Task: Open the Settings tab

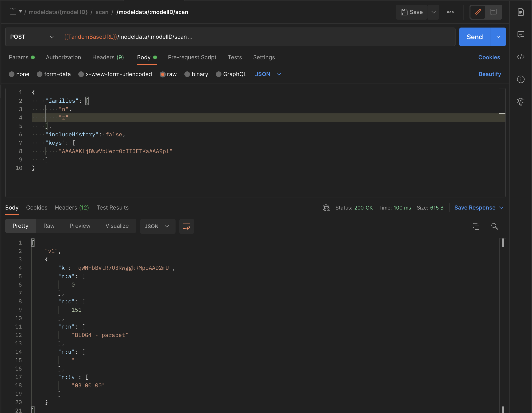Action: 264,57
